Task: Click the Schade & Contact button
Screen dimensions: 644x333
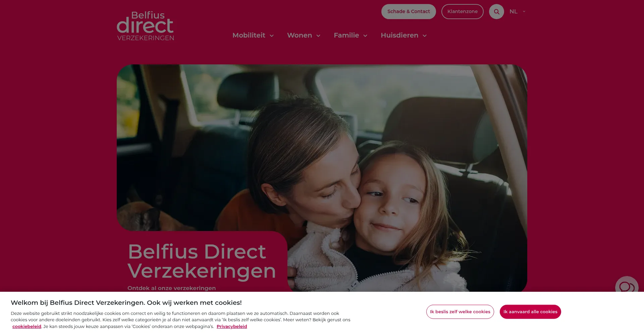Action: point(409,11)
